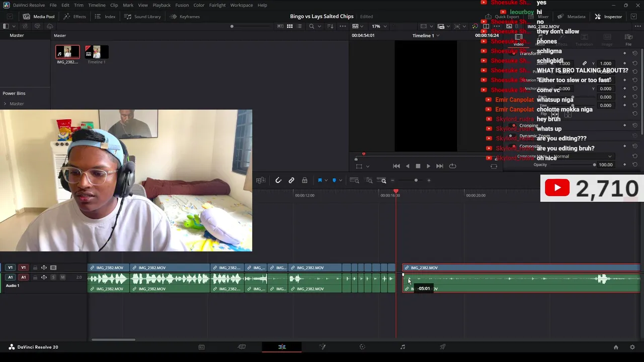The height and width of the screenshot is (362, 644).
Task: Expand the Master power bin
Action: 5,104
